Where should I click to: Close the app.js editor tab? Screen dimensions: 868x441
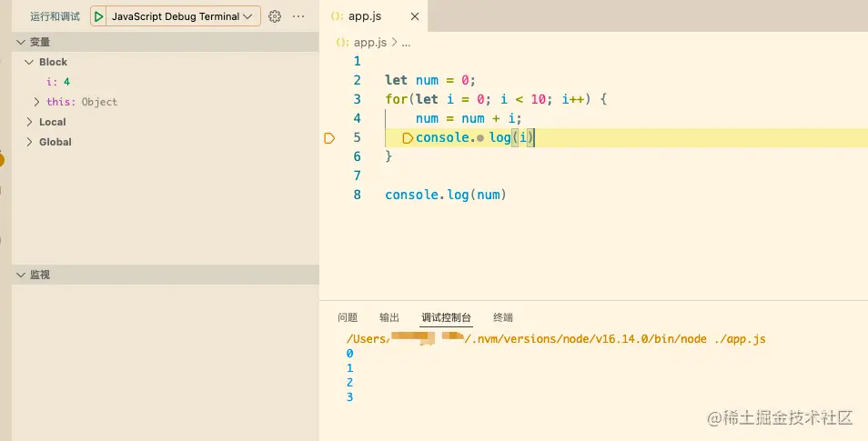(x=415, y=16)
